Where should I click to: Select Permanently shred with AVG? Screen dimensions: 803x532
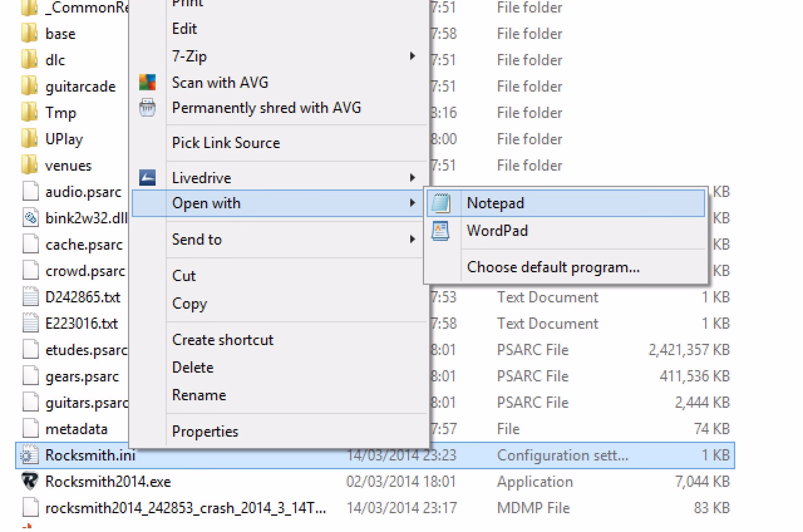[266, 108]
